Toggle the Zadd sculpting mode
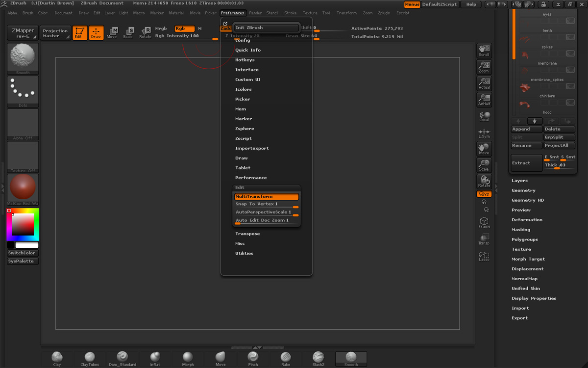The image size is (588, 368). tap(225, 28)
